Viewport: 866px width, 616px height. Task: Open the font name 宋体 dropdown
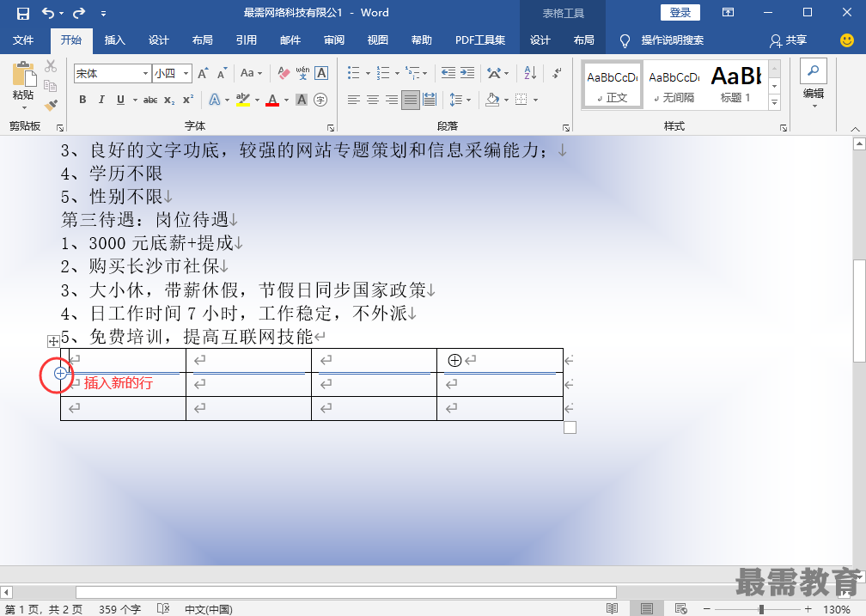tap(145, 73)
